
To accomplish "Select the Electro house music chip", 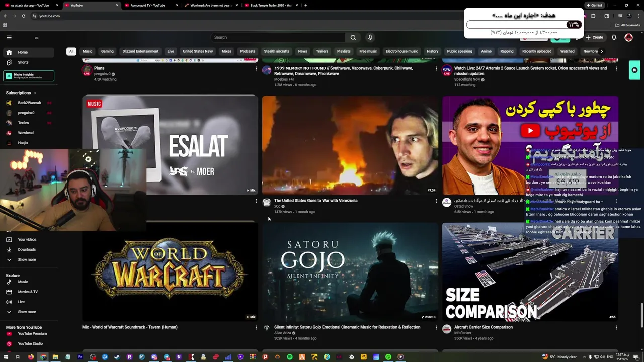I will [401, 51].
